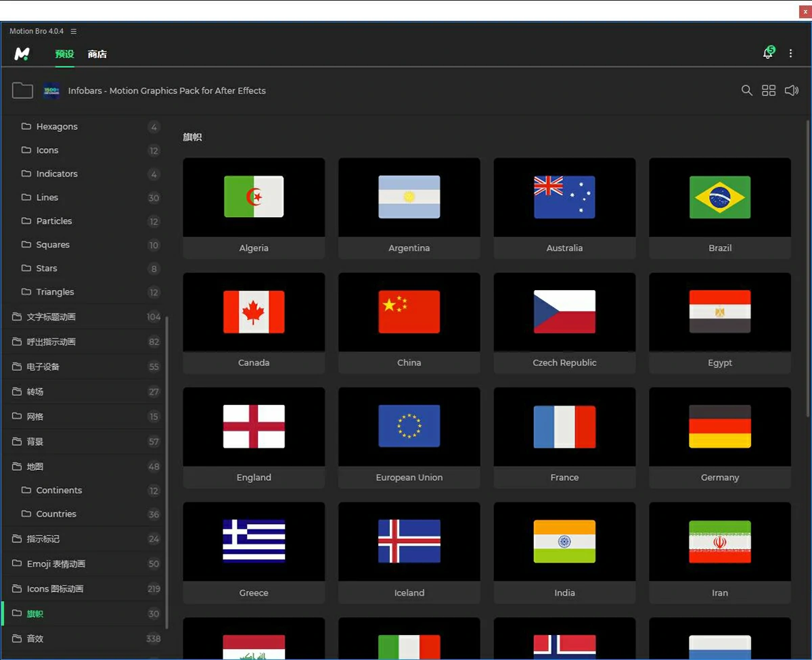Open the Stars folder
The image size is (812, 660).
[x=84, y=268]
